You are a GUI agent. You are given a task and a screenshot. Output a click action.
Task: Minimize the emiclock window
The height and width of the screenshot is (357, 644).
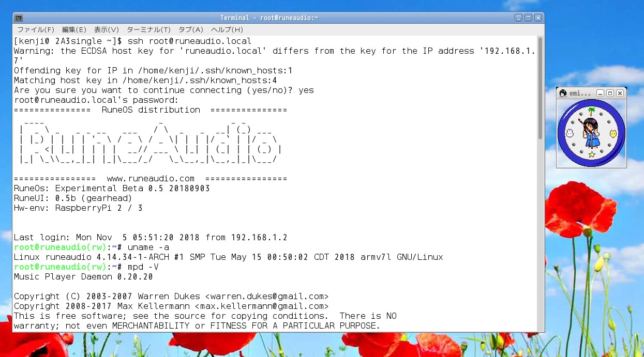[x=600, y=94]
